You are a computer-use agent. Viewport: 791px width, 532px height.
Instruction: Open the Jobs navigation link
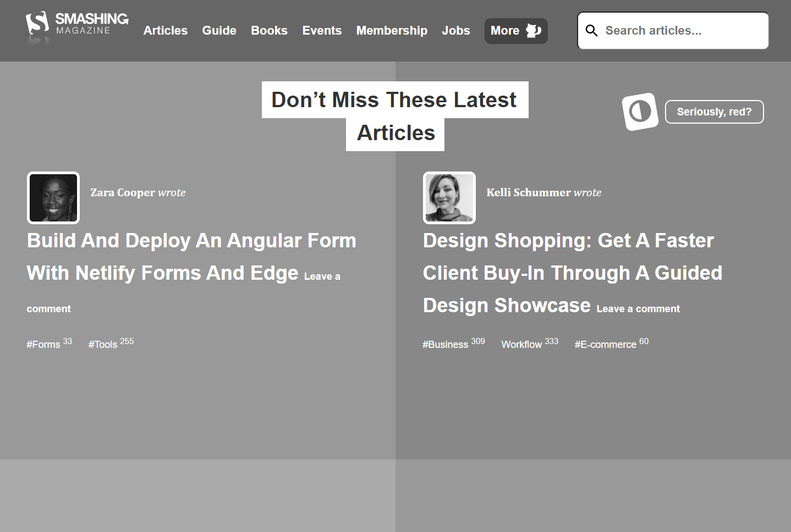click(x=456, y=31)
